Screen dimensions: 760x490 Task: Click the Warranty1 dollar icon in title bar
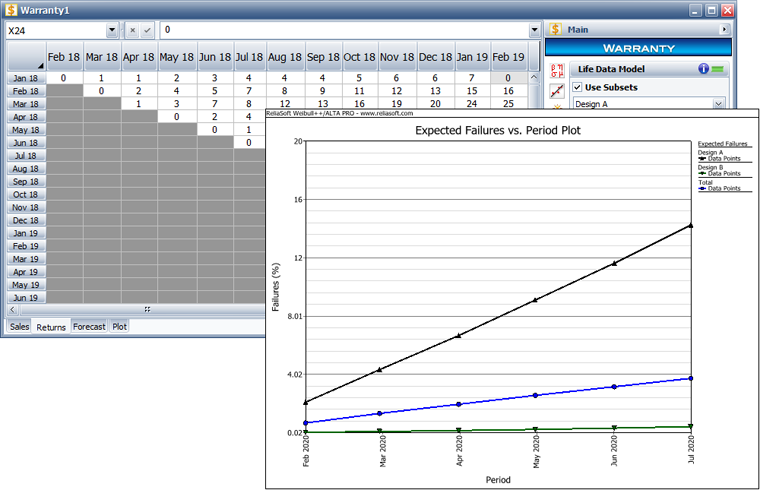[11, 10]
